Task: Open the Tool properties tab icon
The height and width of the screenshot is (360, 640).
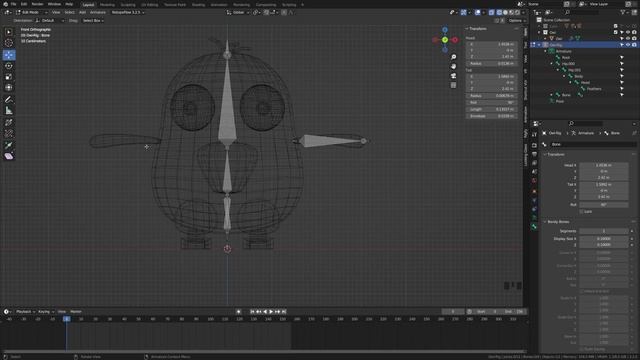Action: click(534, 135)
